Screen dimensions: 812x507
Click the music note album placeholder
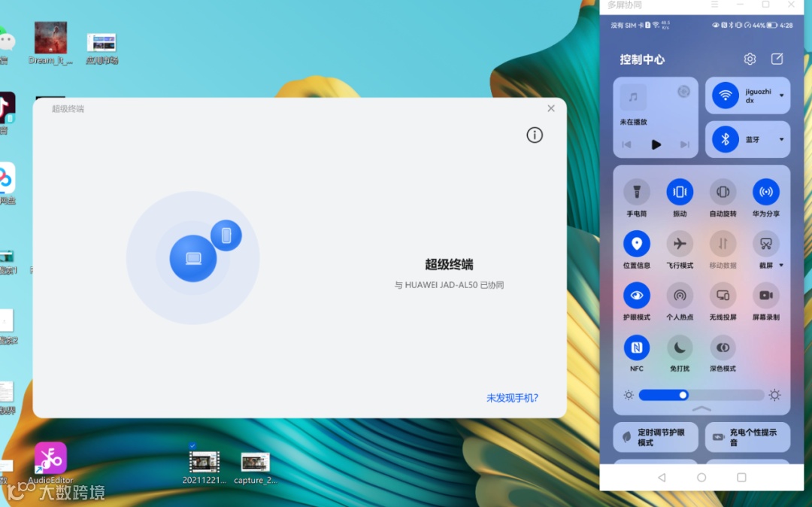(x=633, y=97)
